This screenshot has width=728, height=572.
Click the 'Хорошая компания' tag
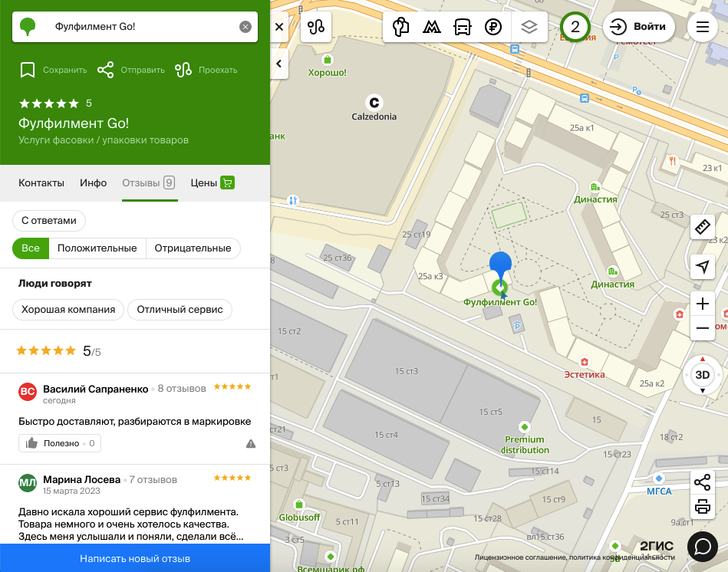(x=68, y=310)
